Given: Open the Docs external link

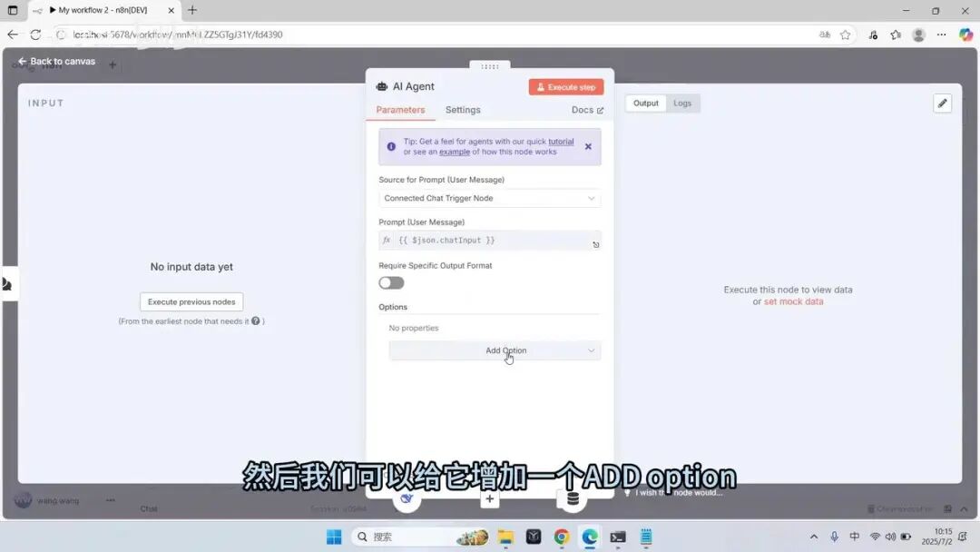Looking at the screenshot, I should (x=587, y=110).
